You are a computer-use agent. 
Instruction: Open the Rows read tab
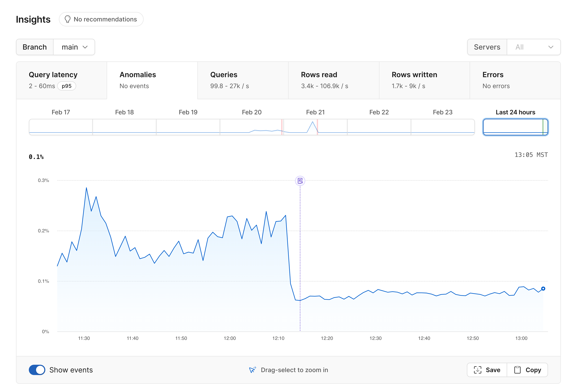[x=334, y=80]
